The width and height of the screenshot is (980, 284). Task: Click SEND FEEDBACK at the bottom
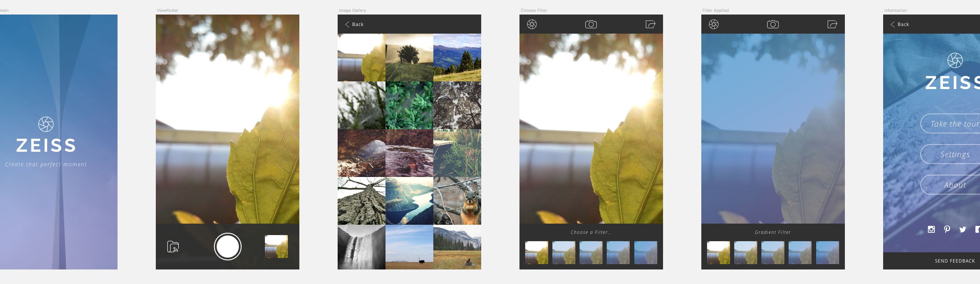click(954, 261)
